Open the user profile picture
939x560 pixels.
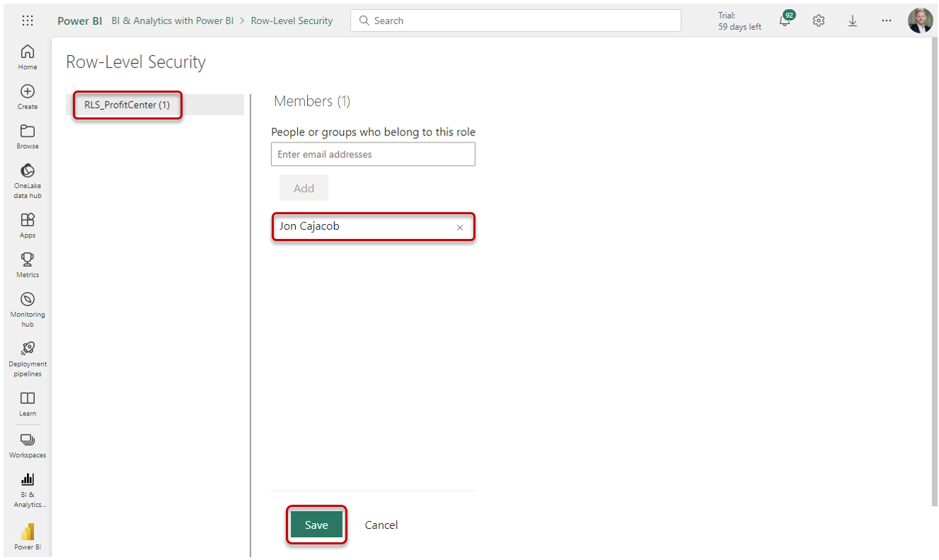[x=921, y=21]
